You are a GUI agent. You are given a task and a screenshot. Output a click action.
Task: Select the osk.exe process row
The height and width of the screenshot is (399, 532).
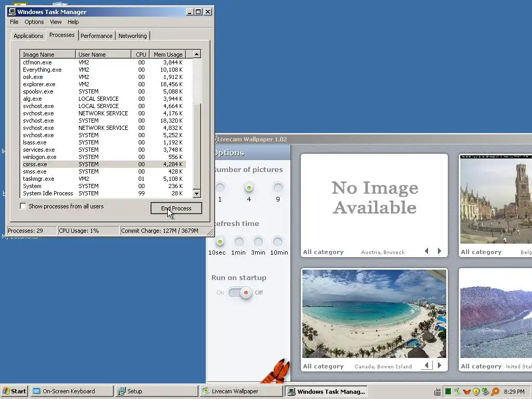pyautogui.click(x=103, y=77)
